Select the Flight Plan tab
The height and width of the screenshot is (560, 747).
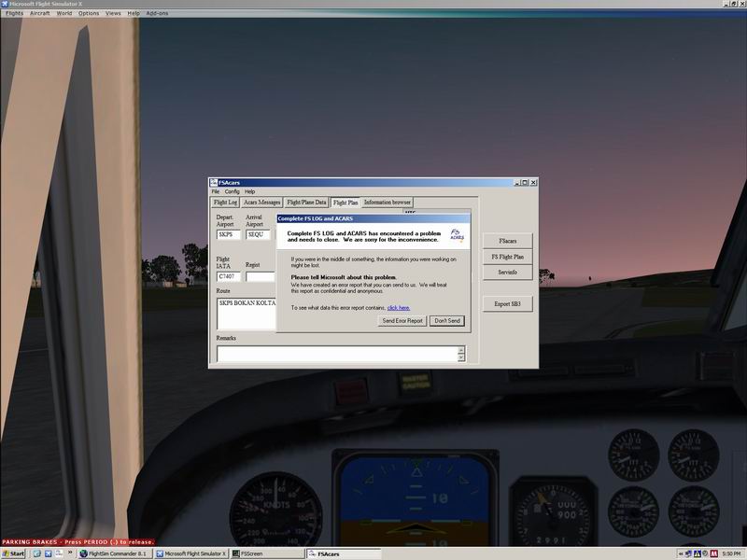coord(345,203)
